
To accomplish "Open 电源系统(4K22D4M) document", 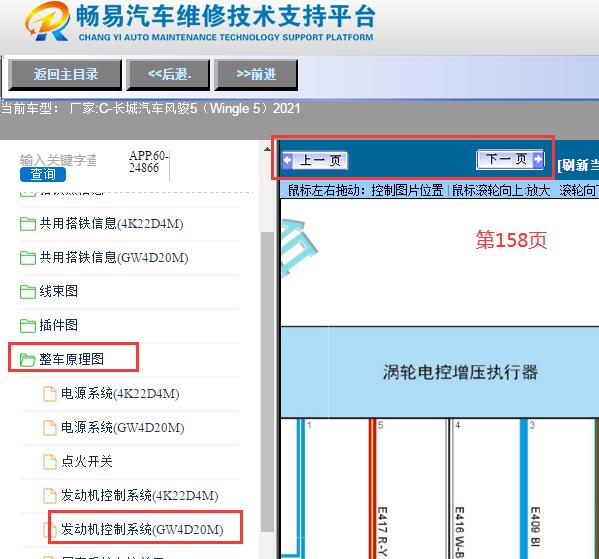I will [x=120, y=394].
